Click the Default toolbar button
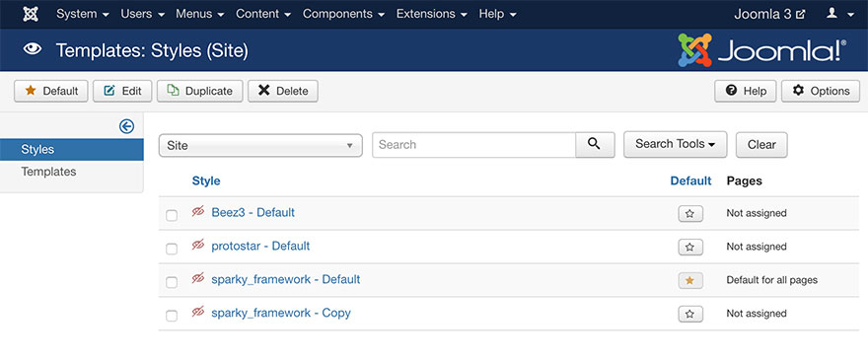The image size is (868, 360). (x=51, y=91)
